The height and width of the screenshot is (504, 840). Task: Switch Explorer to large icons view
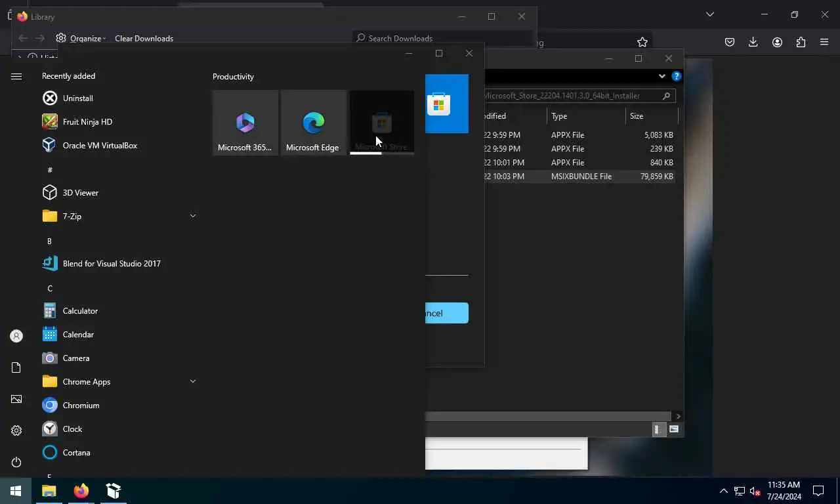coord(674,429)
